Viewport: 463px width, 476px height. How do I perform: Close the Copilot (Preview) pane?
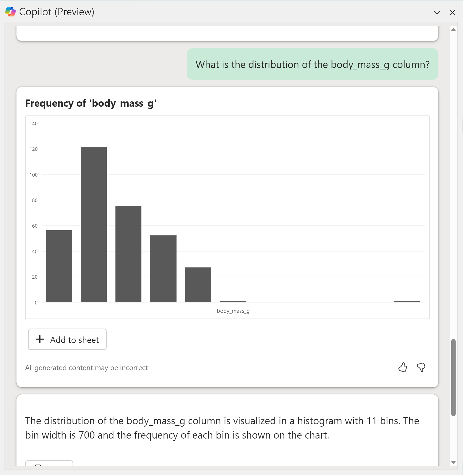click(452, 12)
